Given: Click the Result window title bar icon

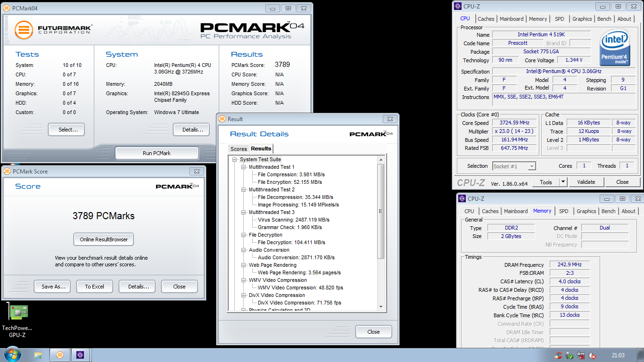Looking at the screenshot, I should pos(223,119).
